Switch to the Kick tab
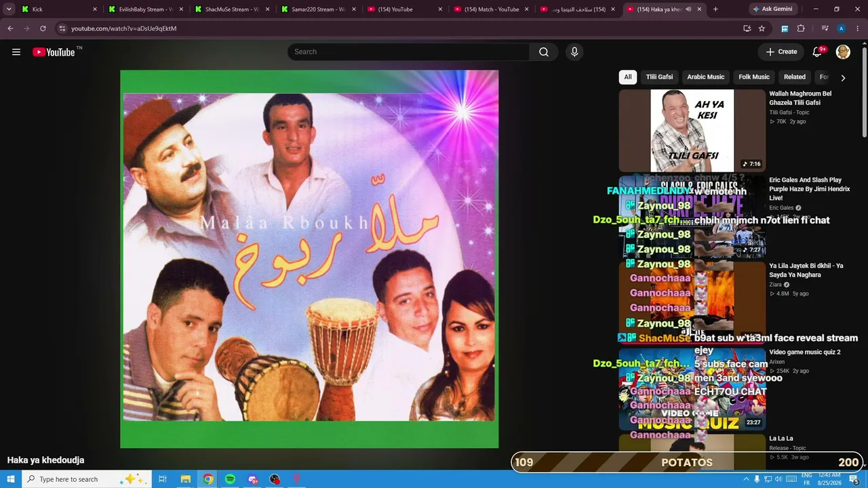 pos(59,9)
